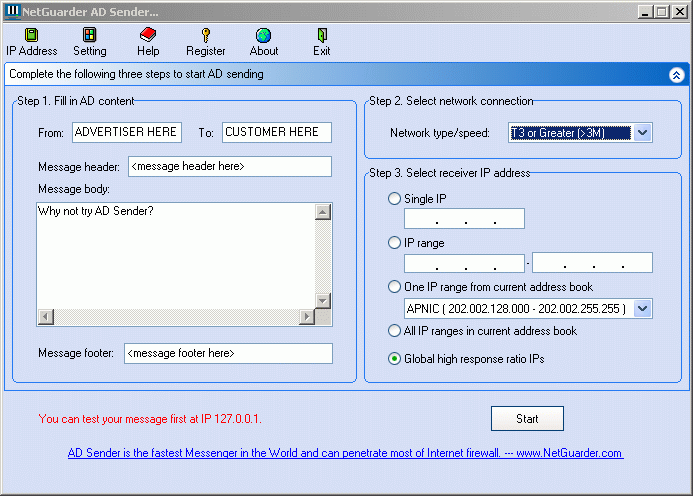
Task: Click the red test message 127.0.0.1 text
Action: (150, 419)
